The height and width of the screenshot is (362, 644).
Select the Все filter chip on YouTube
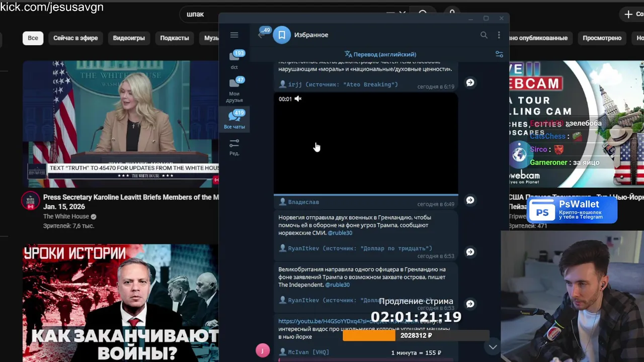(33, 38)
